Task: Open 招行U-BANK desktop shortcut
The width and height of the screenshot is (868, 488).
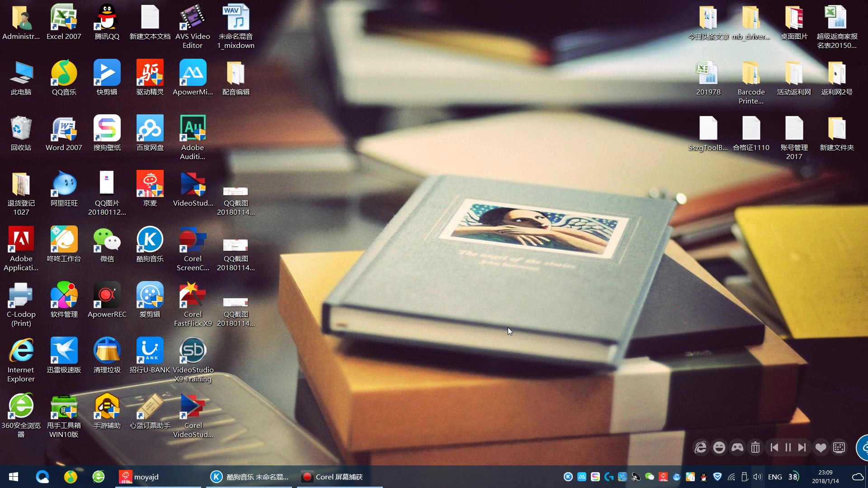Action: point(150,356)
